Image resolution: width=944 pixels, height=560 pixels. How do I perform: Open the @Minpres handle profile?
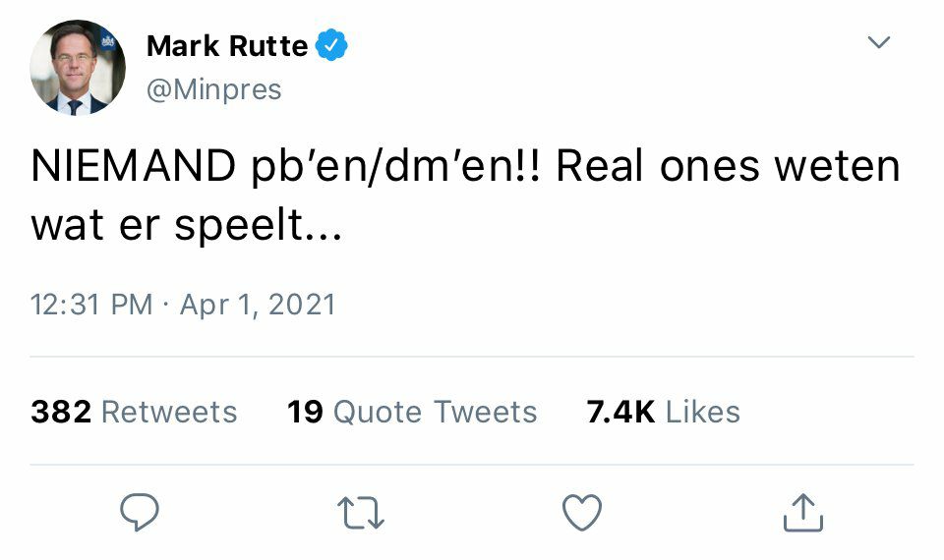pyautogui.click(x=213, y=89)
